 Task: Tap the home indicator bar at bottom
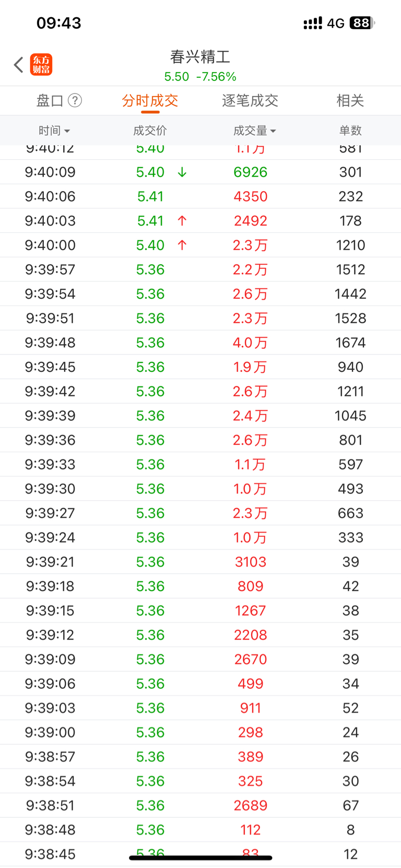[200, 858]
